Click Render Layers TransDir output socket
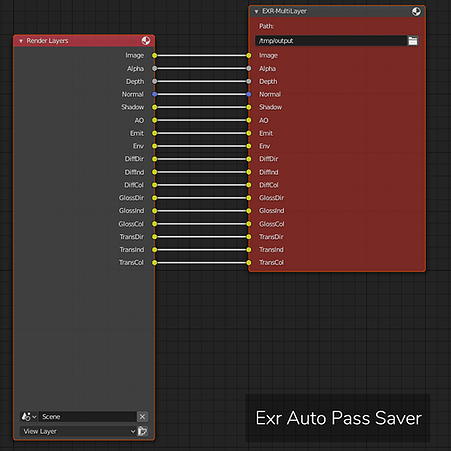The width and height of the screenshot is (451, 451). (154, 237)
